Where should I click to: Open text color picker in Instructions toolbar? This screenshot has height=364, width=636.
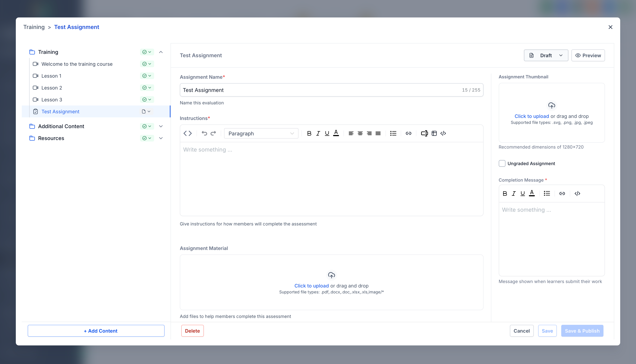click(x=336, y=133)
